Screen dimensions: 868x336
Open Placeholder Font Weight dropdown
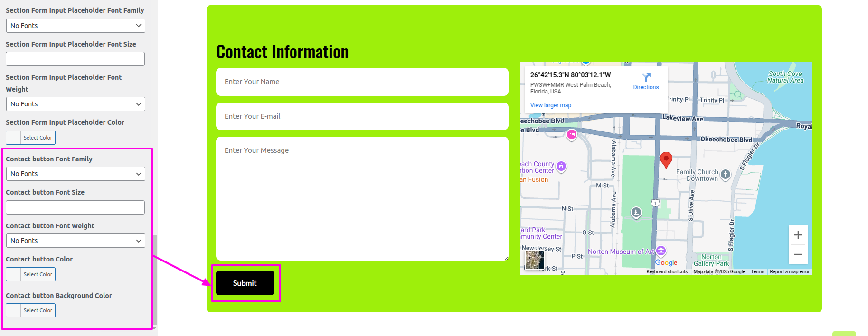click(x=75, y=104)
